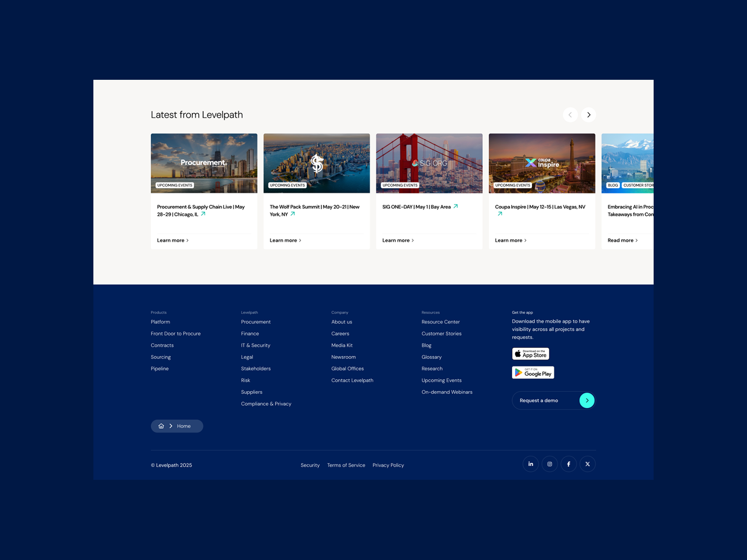The image size is (747, 560).
Task: Open the Legal footer link
Action: pyautogui.click(x=247, y=357)
